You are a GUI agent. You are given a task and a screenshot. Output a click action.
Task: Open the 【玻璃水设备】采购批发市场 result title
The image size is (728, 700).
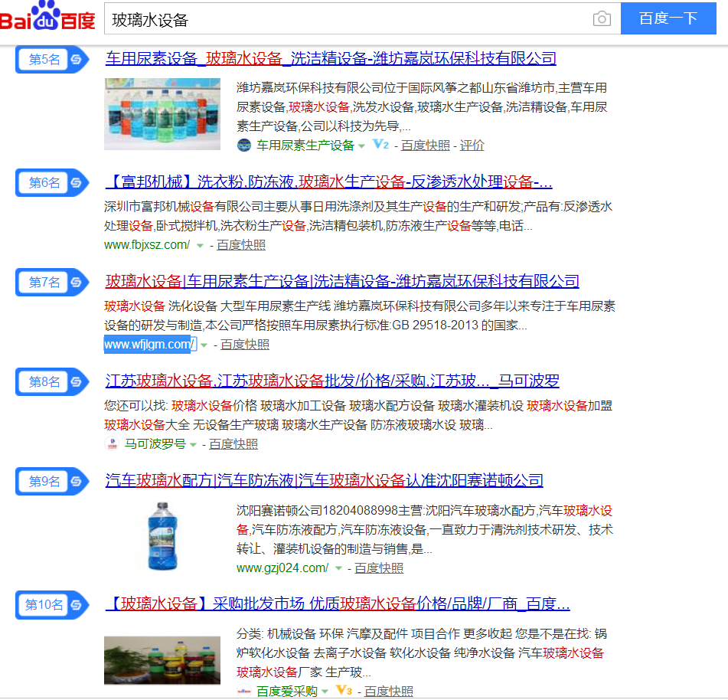coord(338,604)
